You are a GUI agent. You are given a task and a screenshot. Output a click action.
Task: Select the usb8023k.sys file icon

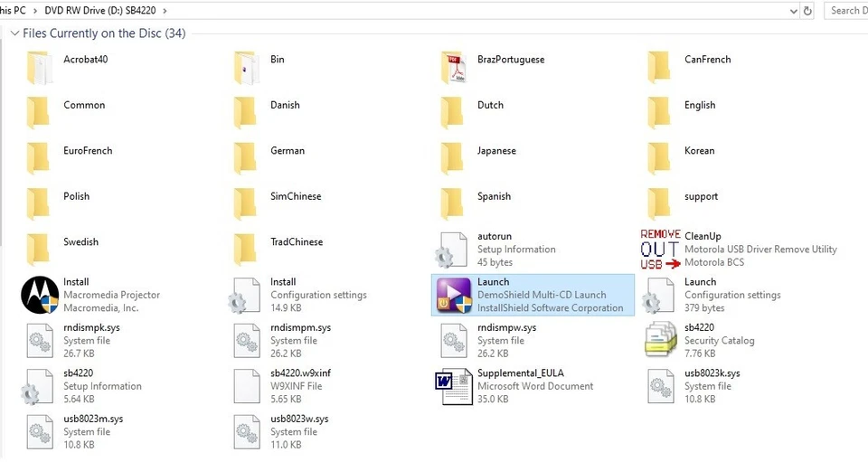[x=661, y=386]
